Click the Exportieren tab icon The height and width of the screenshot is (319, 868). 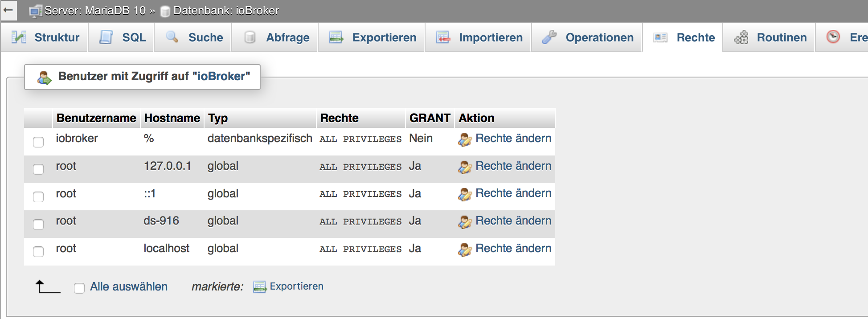point(336,37)
